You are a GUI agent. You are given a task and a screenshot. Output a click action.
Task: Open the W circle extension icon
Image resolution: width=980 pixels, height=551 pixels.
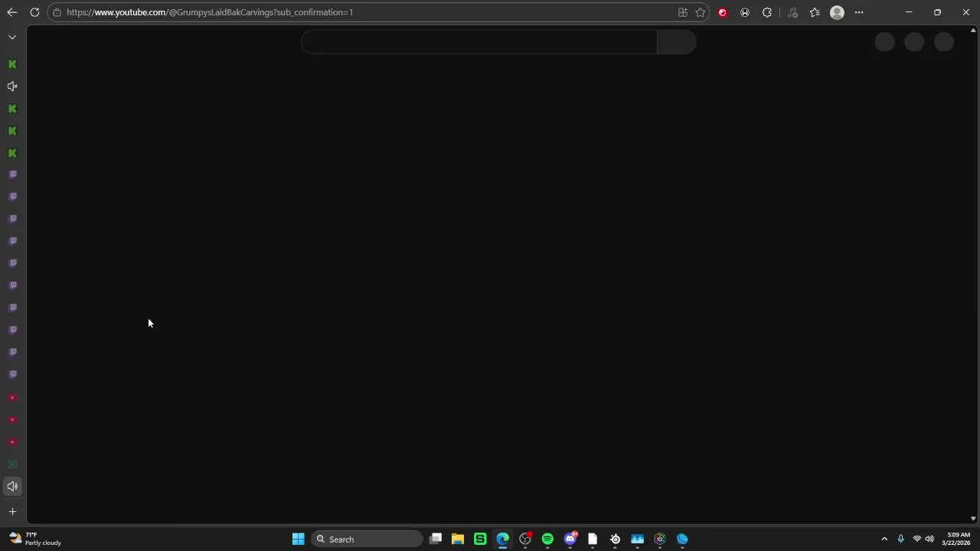click(x=745, y=12)
